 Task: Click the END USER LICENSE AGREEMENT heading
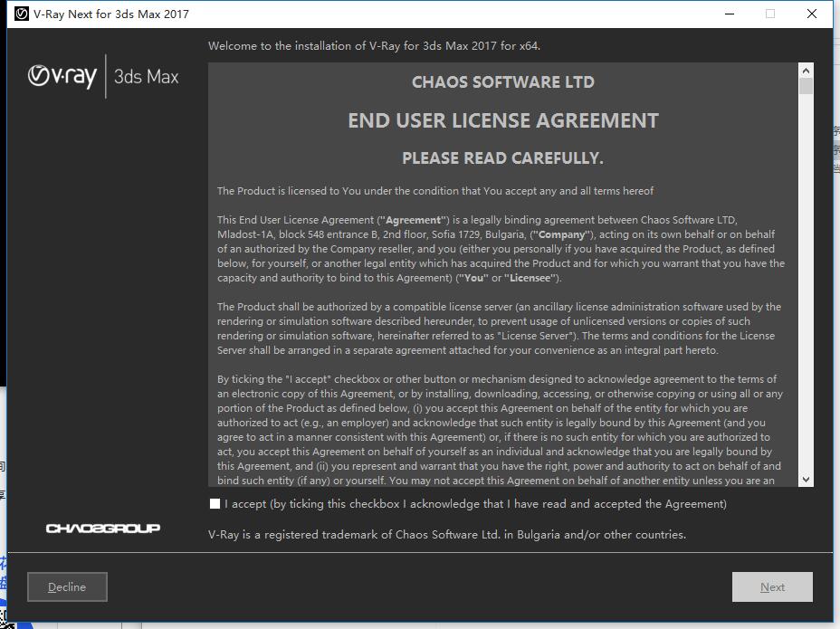[x=503, y=120]
